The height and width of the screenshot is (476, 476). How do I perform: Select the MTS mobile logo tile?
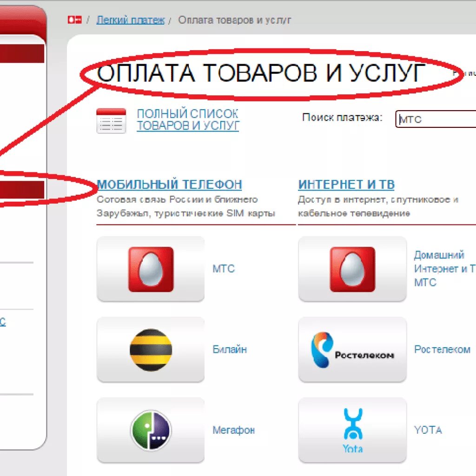click(x=151, y=269)
